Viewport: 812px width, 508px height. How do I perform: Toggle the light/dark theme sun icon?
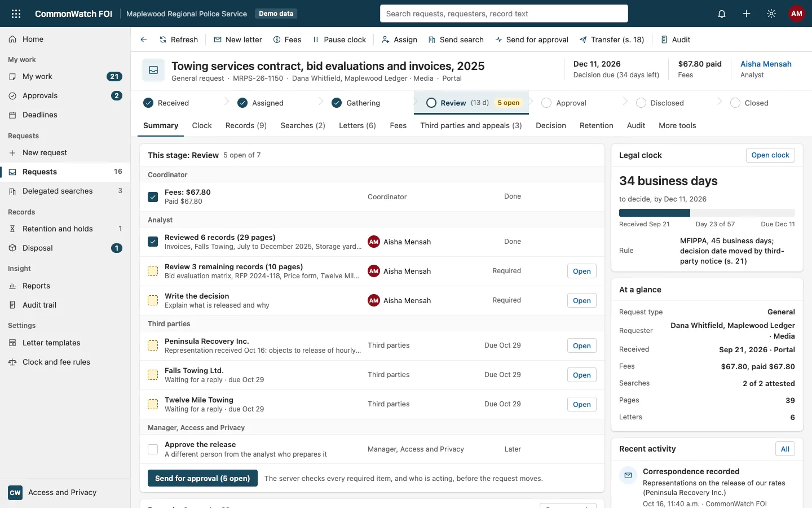pyautogui.click(x=771, y=14)
